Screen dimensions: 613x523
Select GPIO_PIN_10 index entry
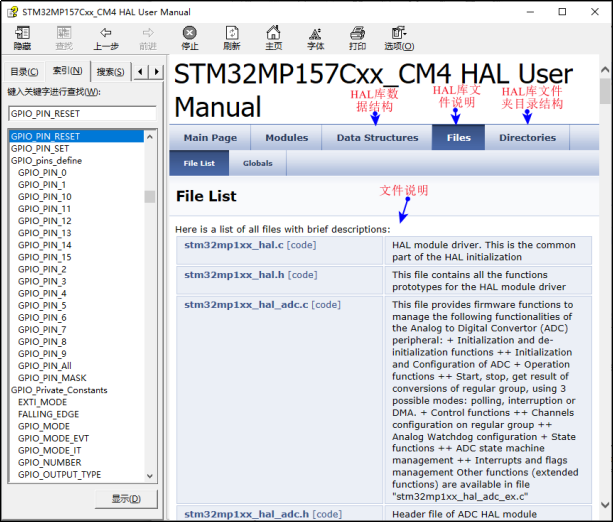point(45,197)
